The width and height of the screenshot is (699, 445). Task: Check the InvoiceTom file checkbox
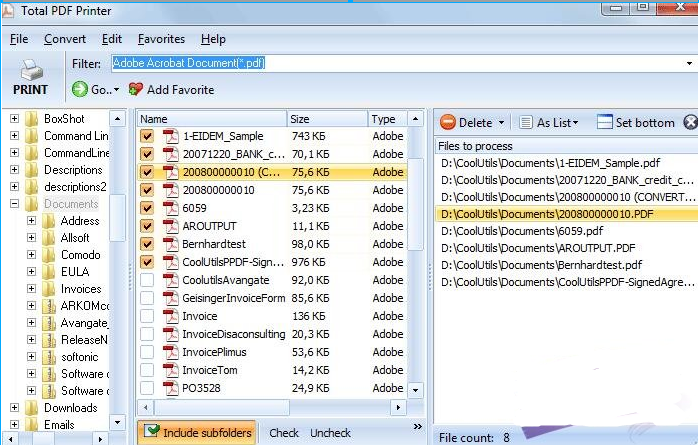click(x=147, y=370)
